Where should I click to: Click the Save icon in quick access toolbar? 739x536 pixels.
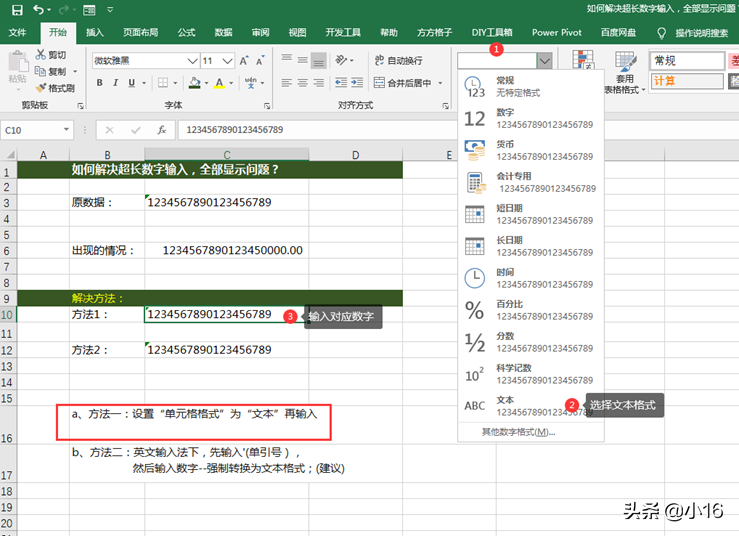pos(17,9)
